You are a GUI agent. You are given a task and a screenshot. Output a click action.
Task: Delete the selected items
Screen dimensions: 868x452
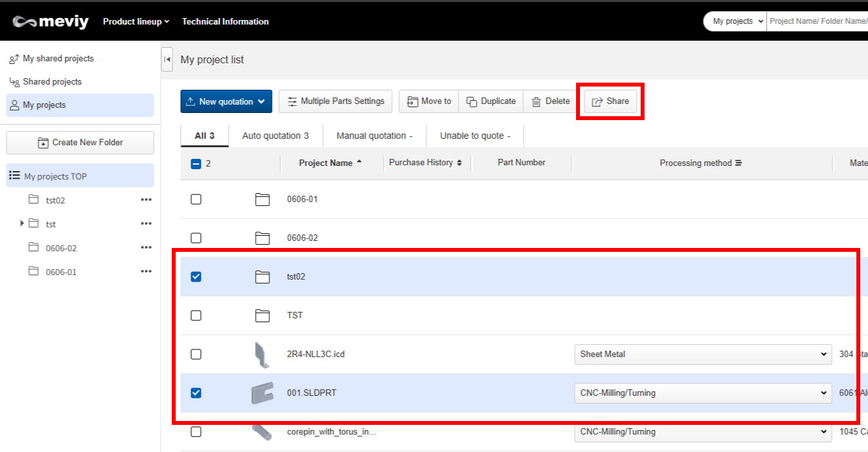(x=550, y=101)
